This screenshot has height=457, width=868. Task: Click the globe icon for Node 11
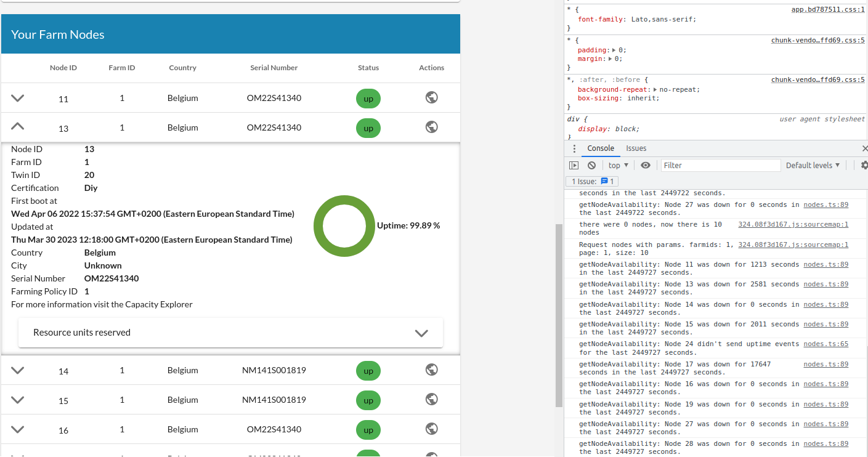[431, 97]
